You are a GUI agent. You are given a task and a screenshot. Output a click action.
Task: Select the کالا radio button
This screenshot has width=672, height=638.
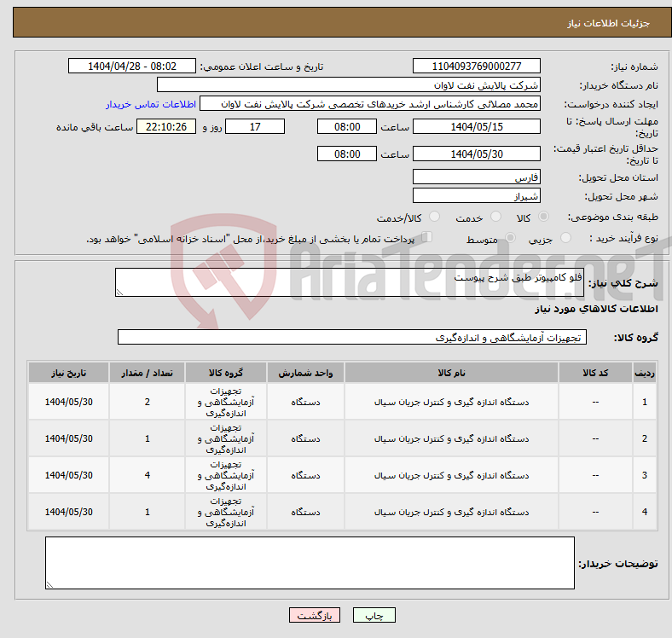pos(543,217)
